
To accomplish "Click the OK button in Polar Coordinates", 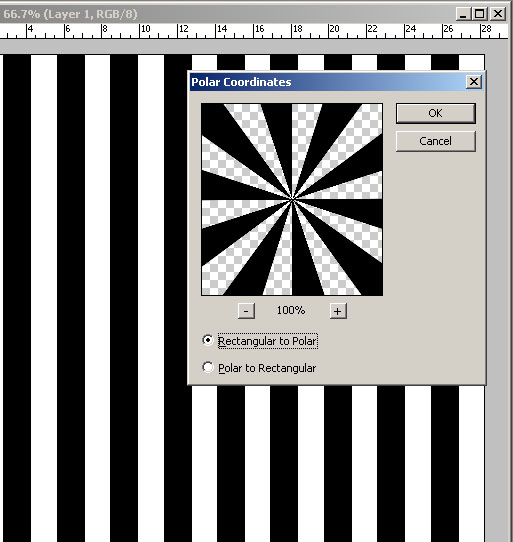I will tap(436, 113).
